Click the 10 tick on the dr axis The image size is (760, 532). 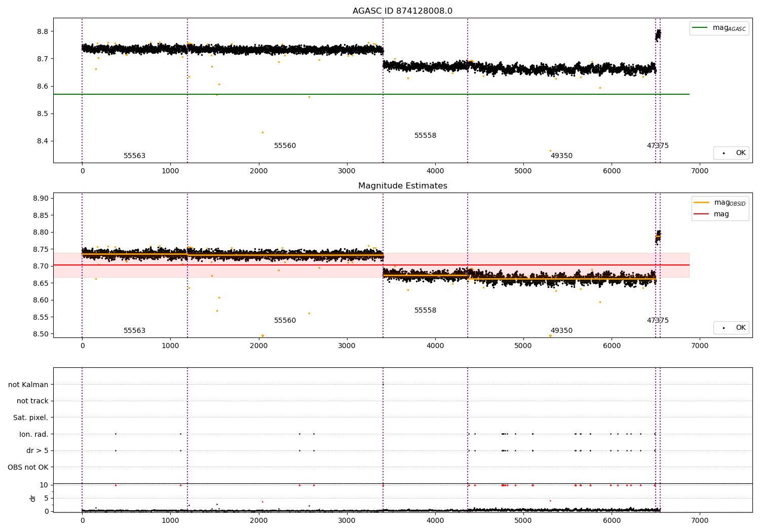(44, 485)
